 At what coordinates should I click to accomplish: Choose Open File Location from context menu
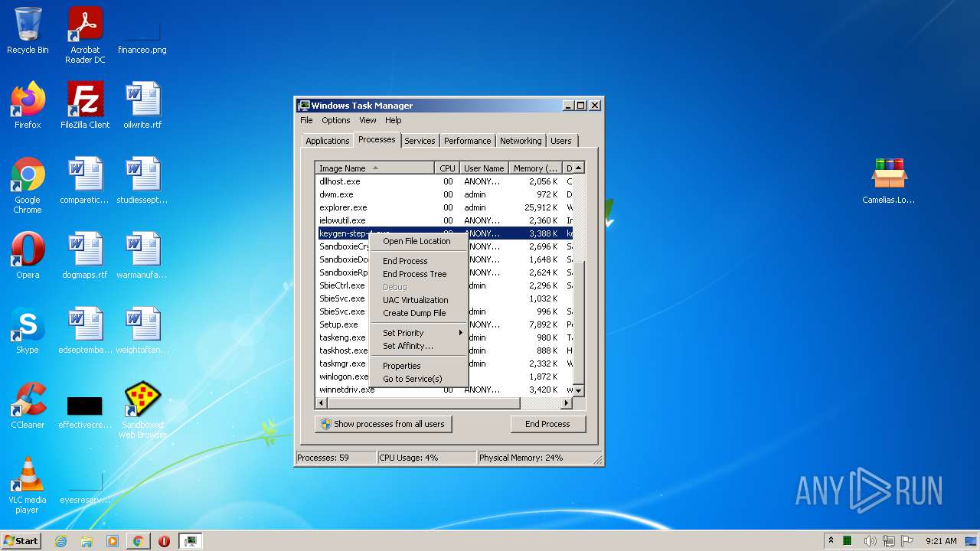click(418, 241)
